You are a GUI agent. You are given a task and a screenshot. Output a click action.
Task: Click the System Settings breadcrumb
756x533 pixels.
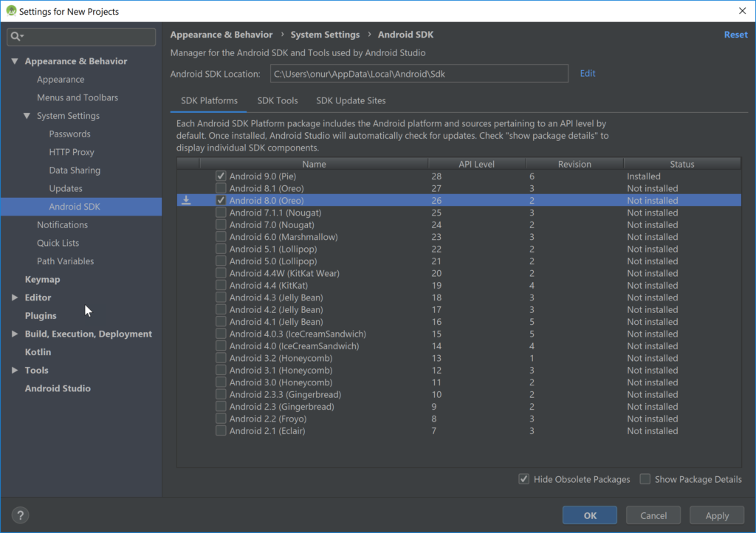tap(325, 35)
